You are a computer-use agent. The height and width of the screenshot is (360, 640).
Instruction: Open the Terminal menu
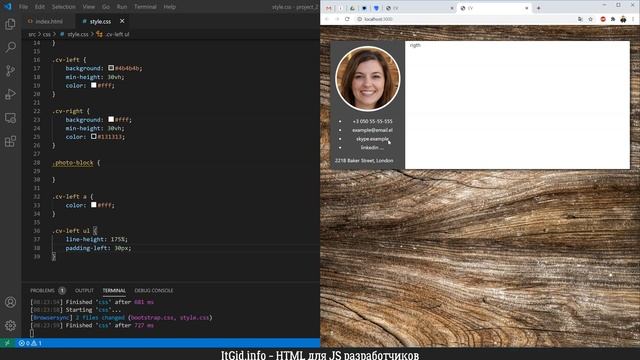click(145, 7)
